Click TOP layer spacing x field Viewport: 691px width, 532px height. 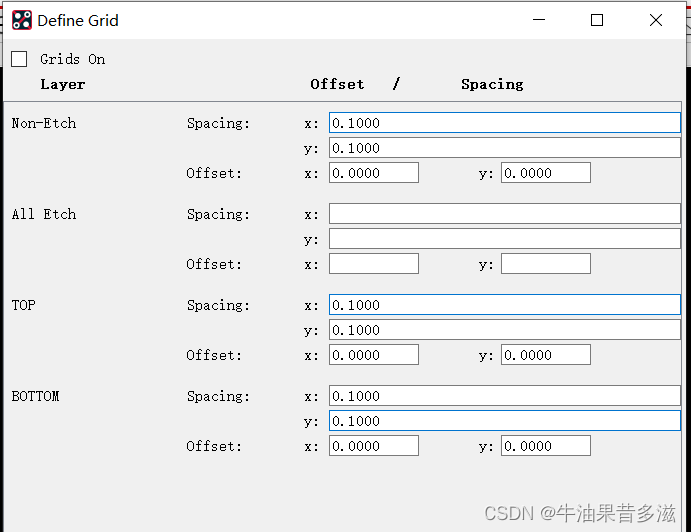click(x=504, y=305)
